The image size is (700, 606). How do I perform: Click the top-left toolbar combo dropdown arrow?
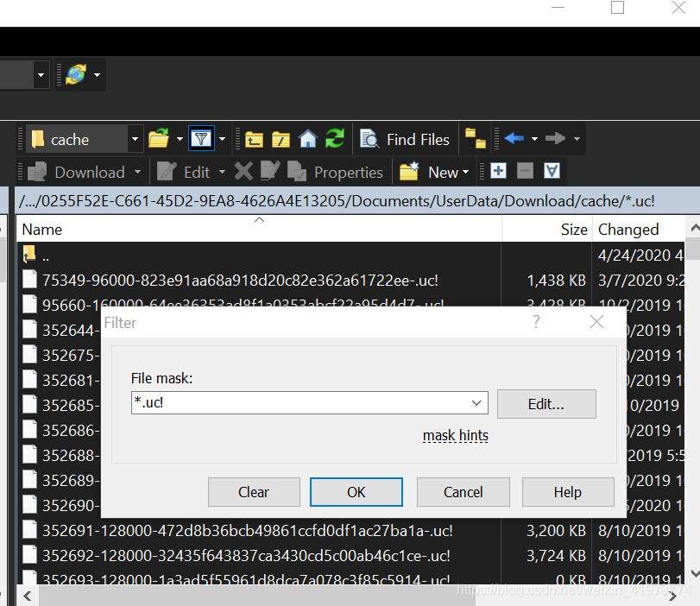41,74
